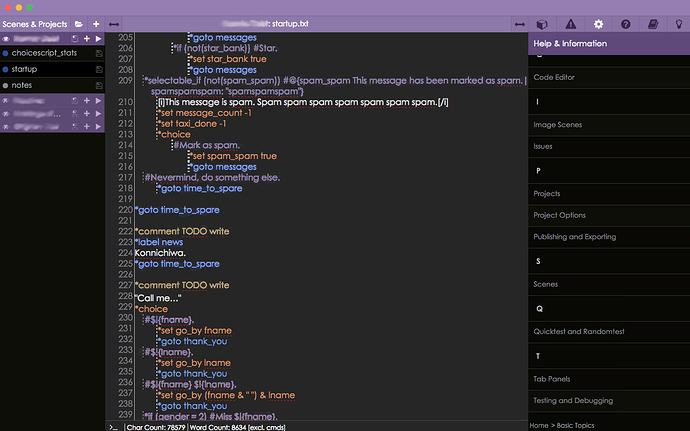Click '*set go_by fname' code line
The height and width of the screenshot is (431, 690).
pos(195,331)
